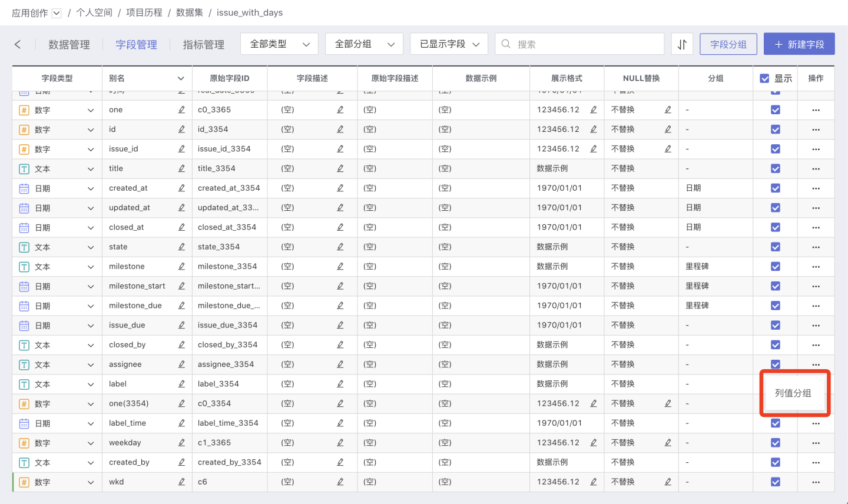Click the 字段分组 button

click(x=728, y=44)
